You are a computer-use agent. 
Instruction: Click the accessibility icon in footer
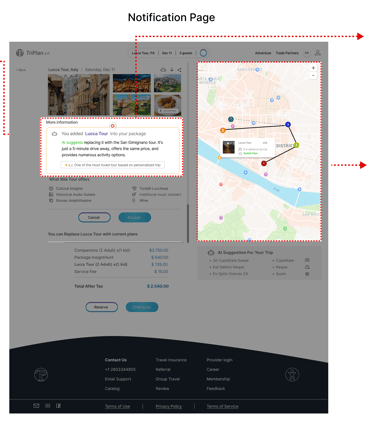click(292, 375)
